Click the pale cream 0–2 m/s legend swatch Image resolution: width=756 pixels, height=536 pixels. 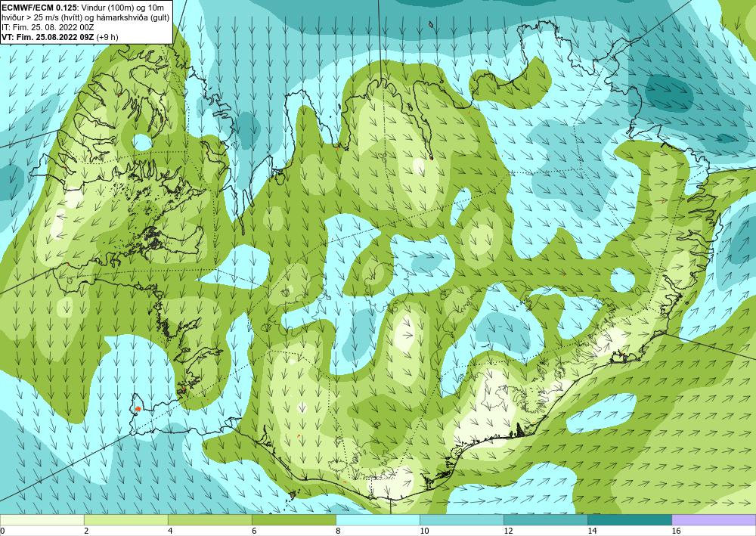coord(42,520)
